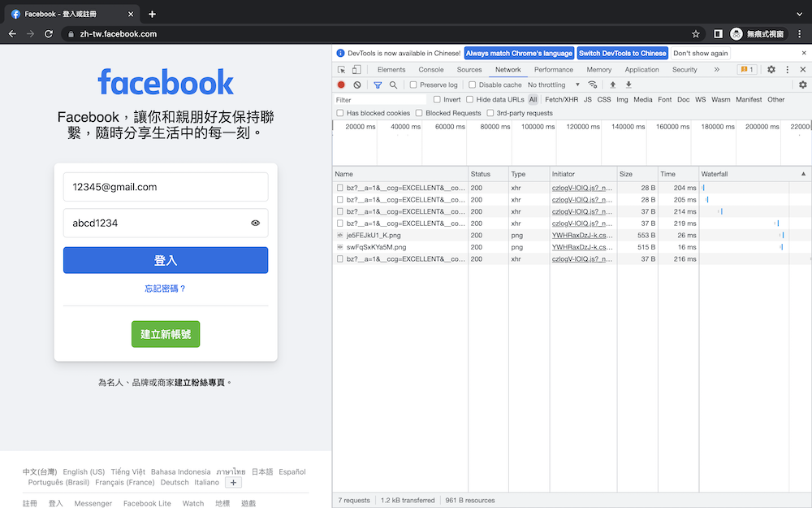Open 建立粉絲專頁 create page link

(x=200, y=383)
